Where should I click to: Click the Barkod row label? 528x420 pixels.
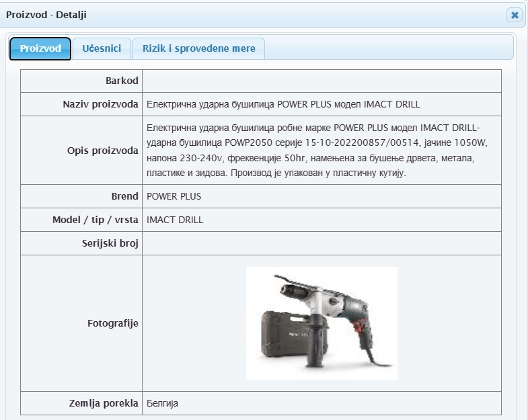coord(122,81)
